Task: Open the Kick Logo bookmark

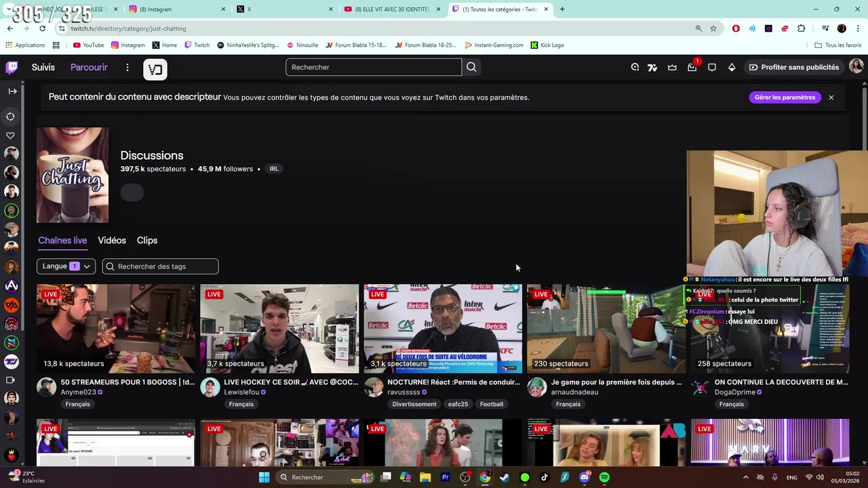Action: click(547, 45)
